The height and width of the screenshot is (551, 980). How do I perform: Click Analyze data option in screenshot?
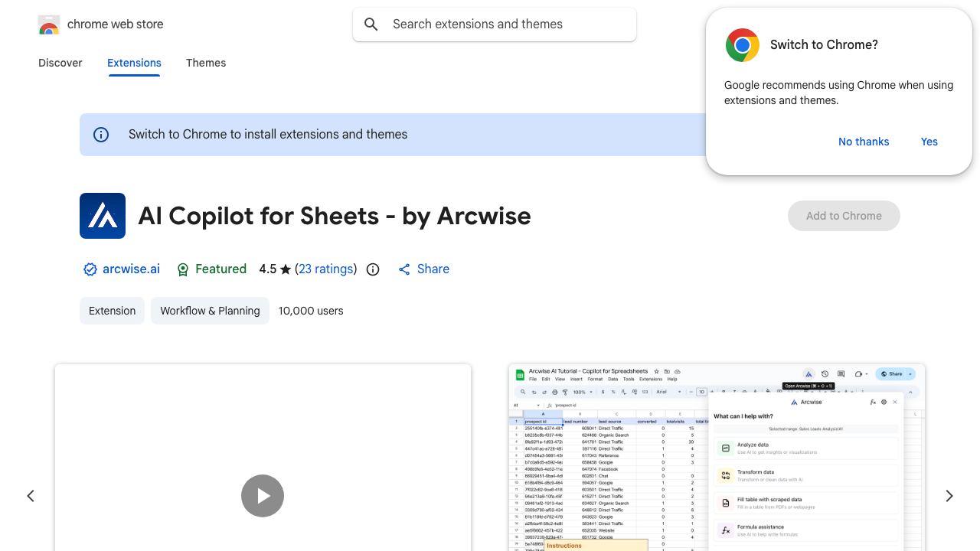pyautogui.click(x=806, y=448)
